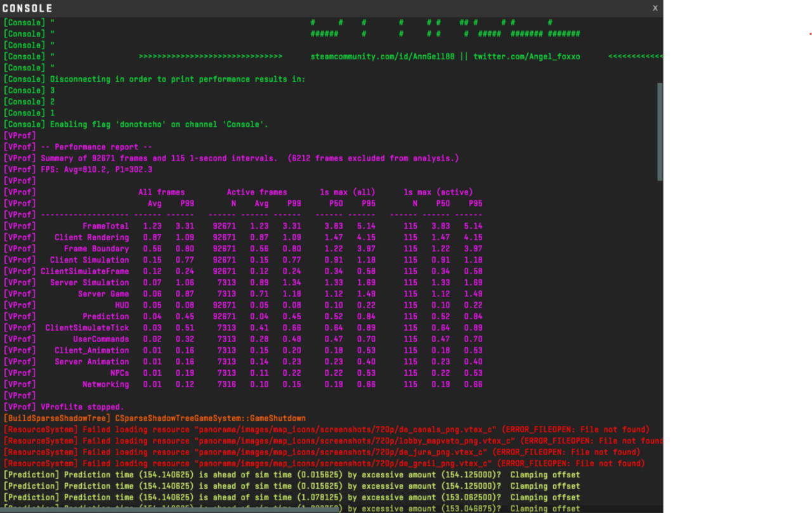This screenshot has height=513, width=812.
Task: Click the failed resource line for de_jura_png
Action: [322, 452]
